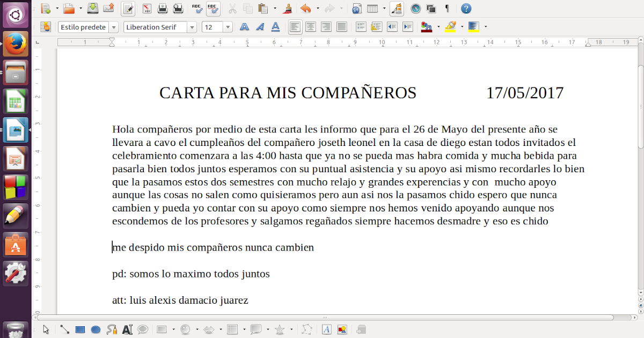
Task: Open the font size 12 dropdown
Action: [x=228, y=27]
